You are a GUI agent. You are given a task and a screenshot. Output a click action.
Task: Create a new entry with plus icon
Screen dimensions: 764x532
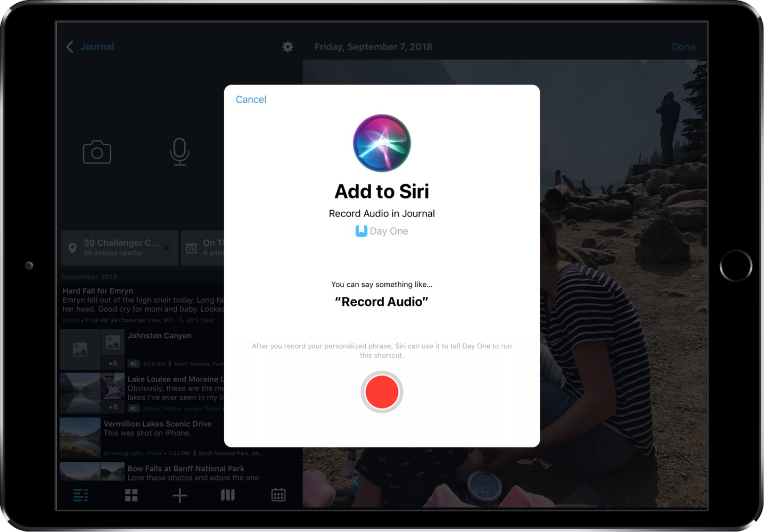(180, 495)
